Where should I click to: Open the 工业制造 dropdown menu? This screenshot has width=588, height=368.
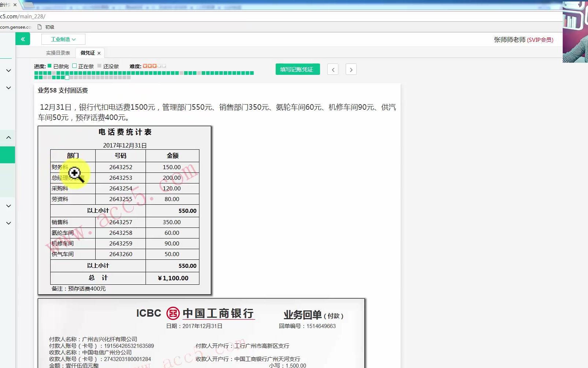pos(63,39)
